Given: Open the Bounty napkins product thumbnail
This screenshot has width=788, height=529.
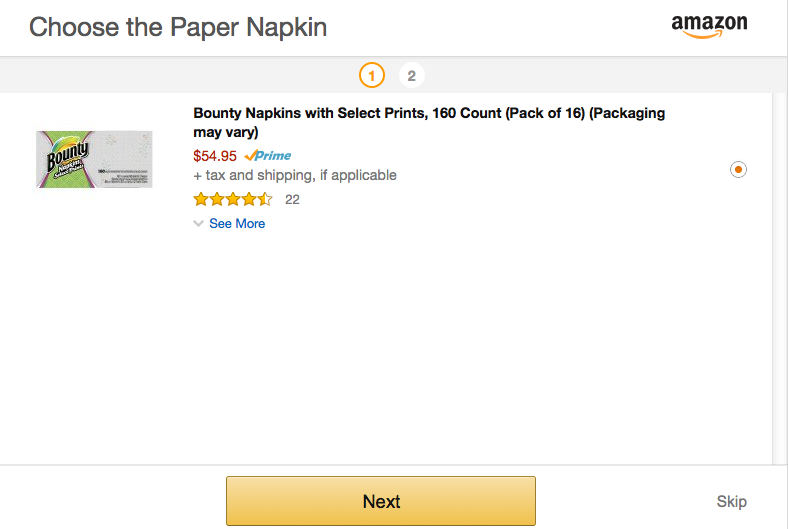Looking at the screenshot, I should [94, 159].
